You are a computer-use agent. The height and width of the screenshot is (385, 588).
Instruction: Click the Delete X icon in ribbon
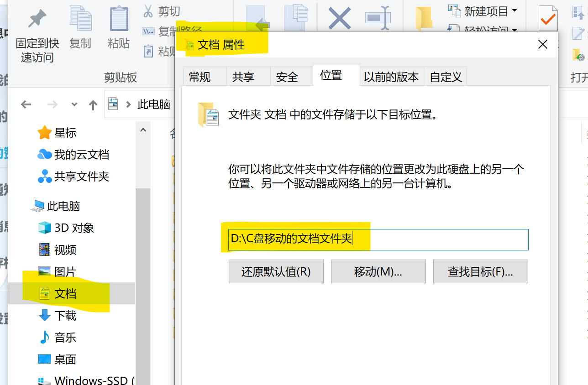click(x=340, y=18)
